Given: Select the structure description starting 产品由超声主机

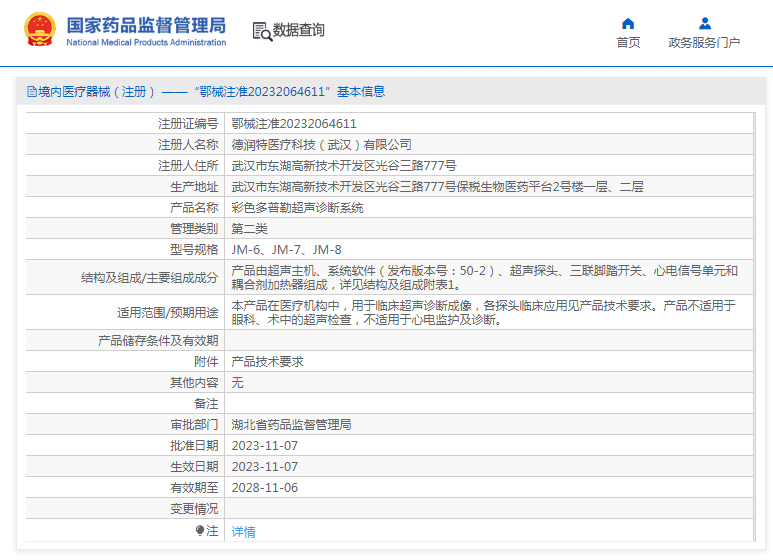Looking at the screenshot, I should click(x=485, y=278).
